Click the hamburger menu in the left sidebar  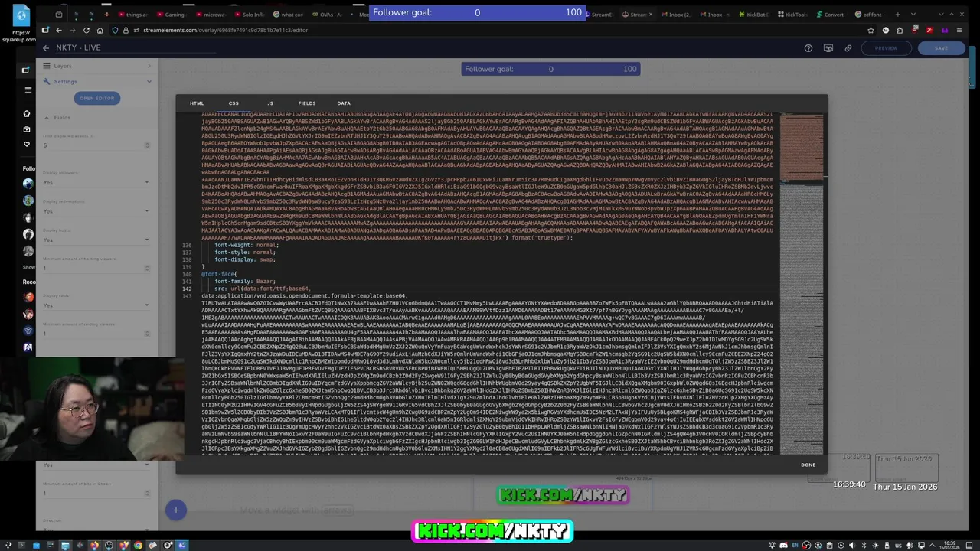[x=28, y=90]
